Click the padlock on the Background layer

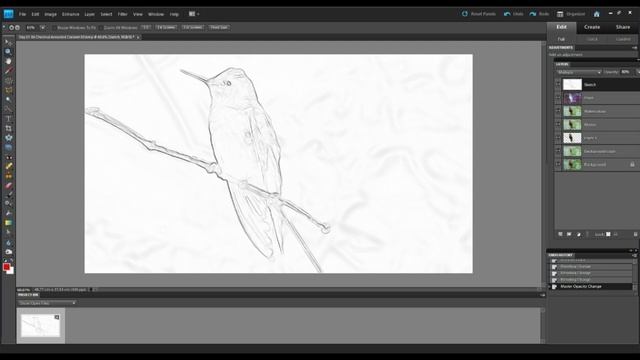point(632,164)
